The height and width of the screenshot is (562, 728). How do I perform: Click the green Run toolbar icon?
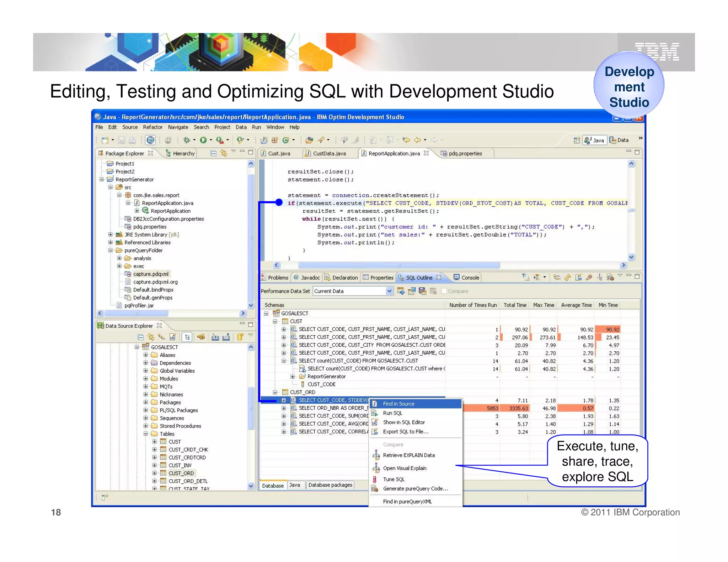203,140
